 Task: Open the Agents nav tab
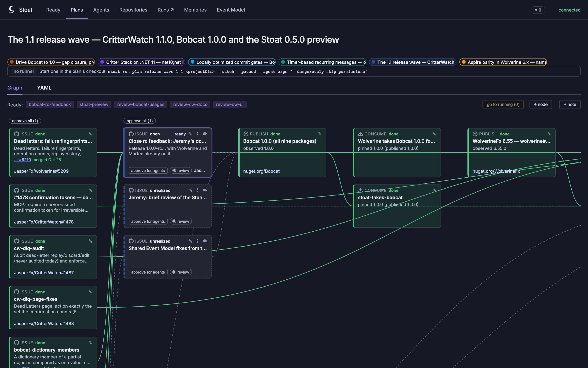coord(101,10)
